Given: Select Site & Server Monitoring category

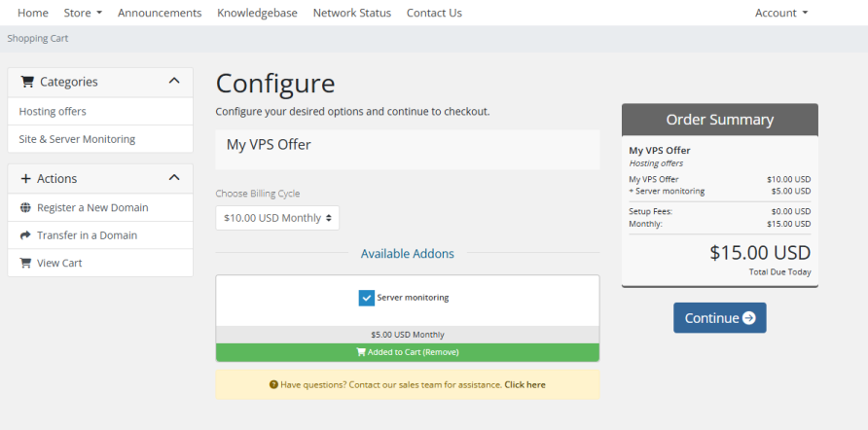Looking at the screenshot, I should 100,139.
